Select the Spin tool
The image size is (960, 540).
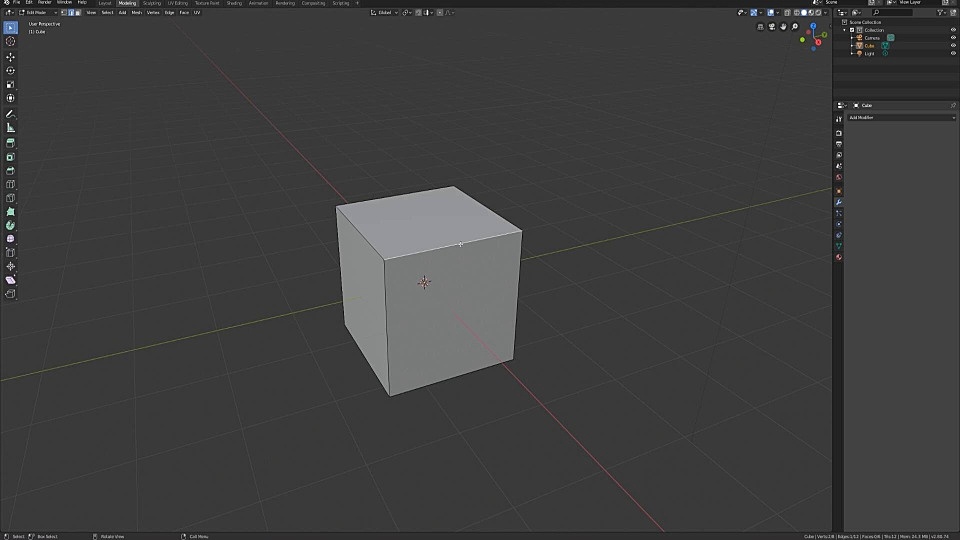[10, 225]
